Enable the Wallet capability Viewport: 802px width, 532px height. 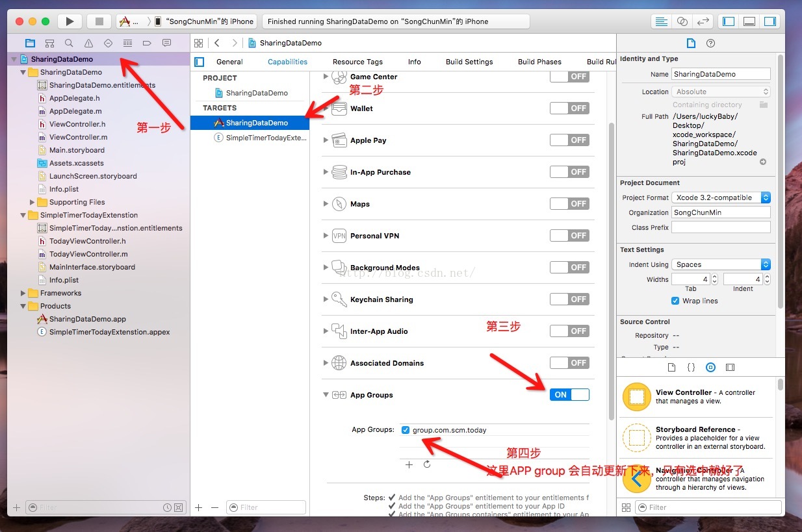click(569, 108)
